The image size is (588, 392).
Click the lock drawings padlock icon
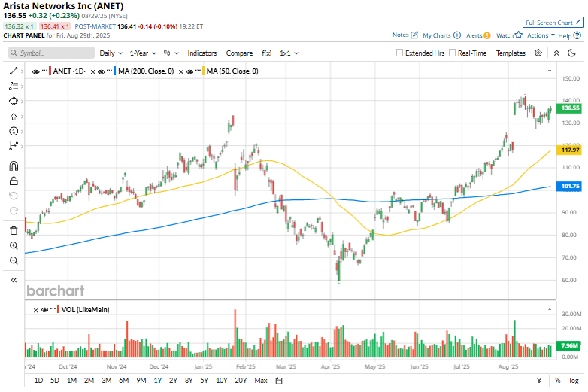pos(14,181)
